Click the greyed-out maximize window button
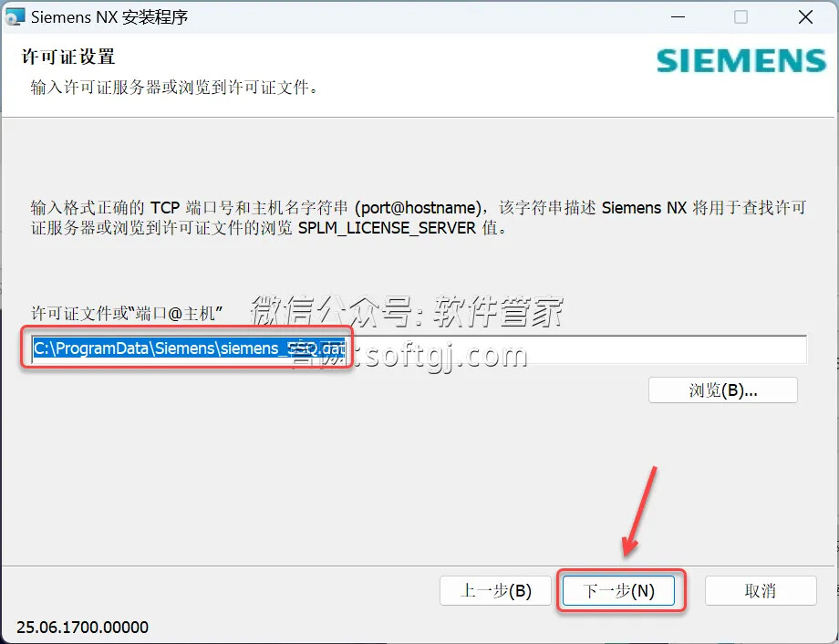The width and height of the screenshot is (839, 644). 741,17
